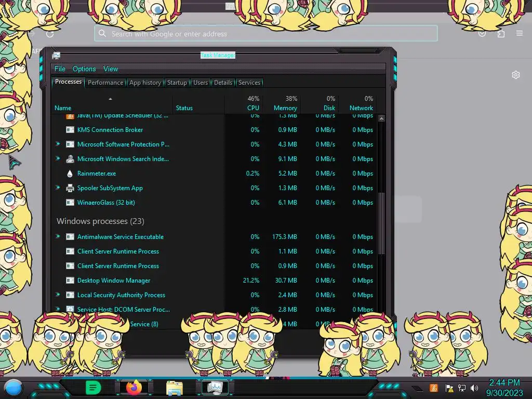
Task: Click the Task Manager vertical scrollbar thumb
Action: click(x=382, y=223)
